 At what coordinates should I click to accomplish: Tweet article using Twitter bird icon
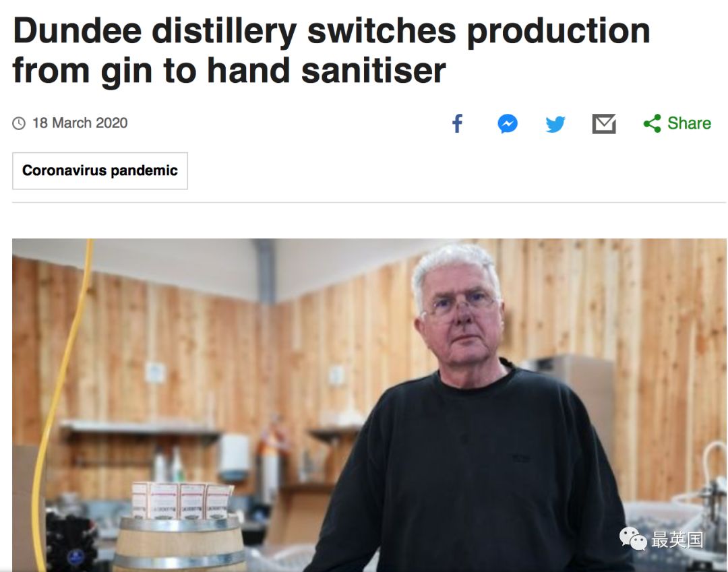coord(555,124)
